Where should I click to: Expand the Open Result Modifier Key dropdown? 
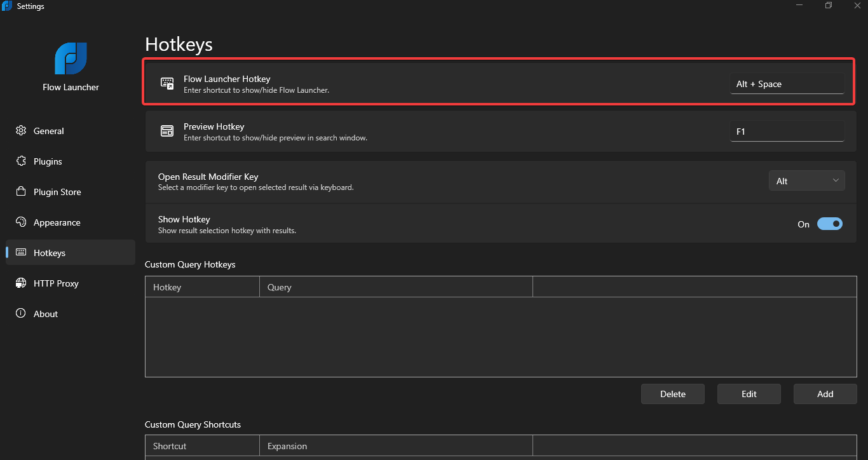click(x=807, y=181)
